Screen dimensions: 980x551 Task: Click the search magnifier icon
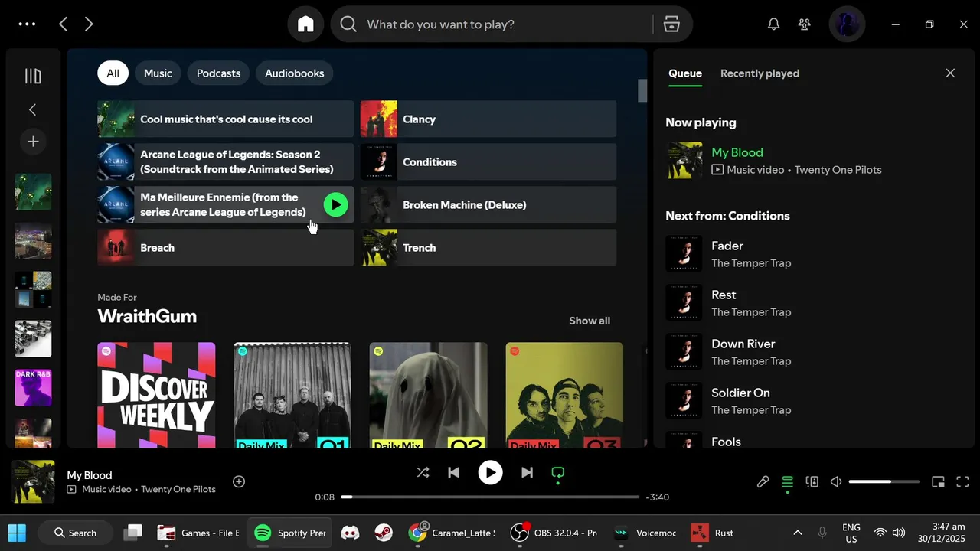pos(348,24)
